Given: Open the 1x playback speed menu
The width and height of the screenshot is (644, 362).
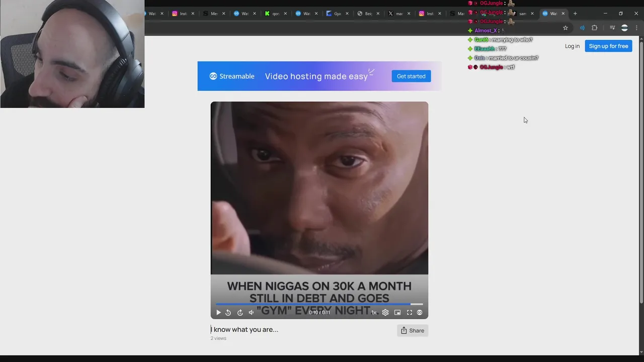Looking at the screenshot, I should click(374, 312).
